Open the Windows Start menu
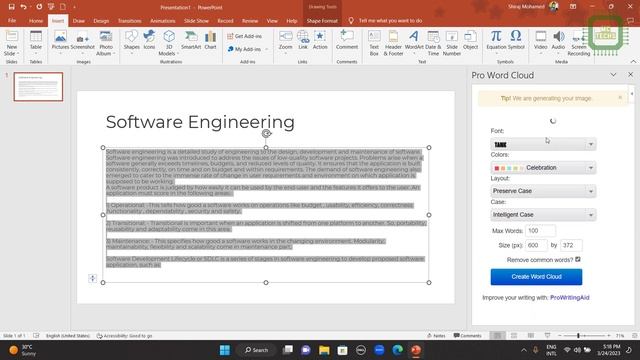The height and width of the screenshot is (360, 640). coord(224,350)
